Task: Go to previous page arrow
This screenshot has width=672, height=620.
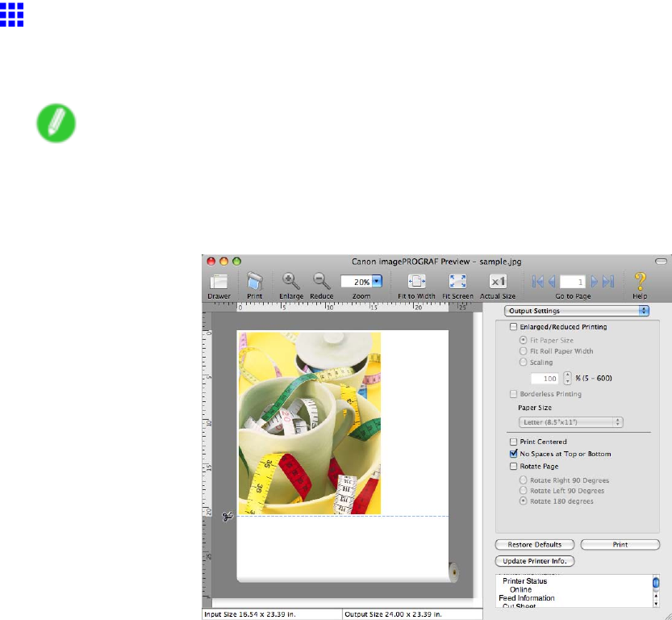Action: tap(552, 282)
